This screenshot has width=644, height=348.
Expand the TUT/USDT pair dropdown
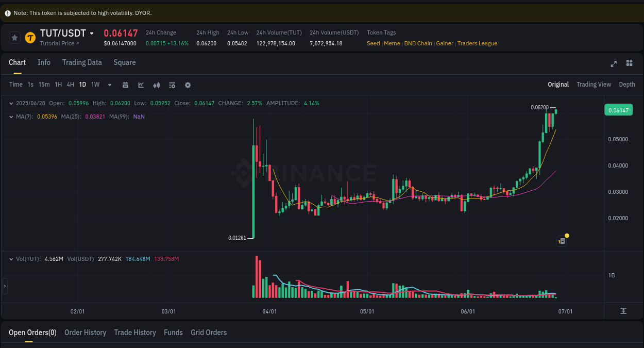(92, 32)
